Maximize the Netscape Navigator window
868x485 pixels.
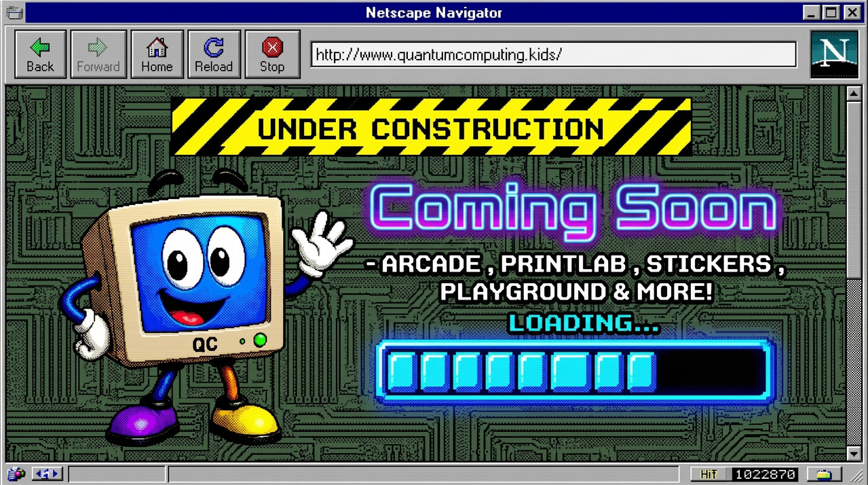pos(831,12)
